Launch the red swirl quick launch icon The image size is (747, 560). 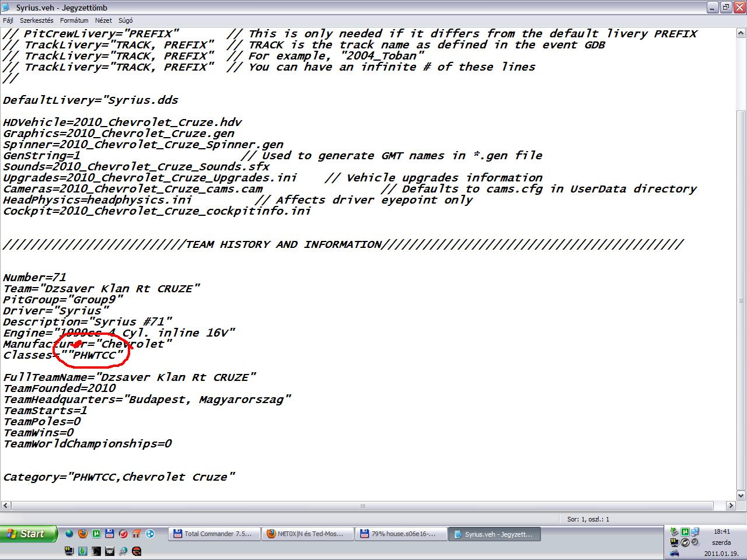pos(123,534)
